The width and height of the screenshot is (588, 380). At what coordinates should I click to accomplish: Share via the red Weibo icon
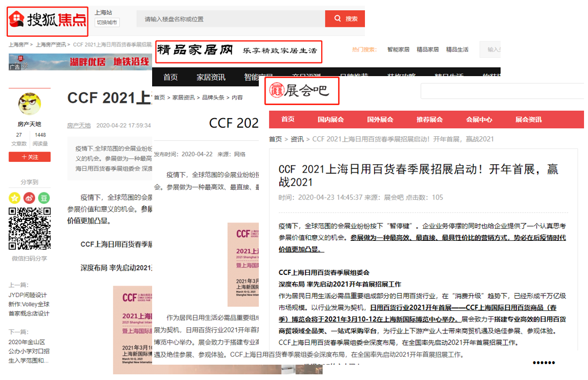pos(30,198)
